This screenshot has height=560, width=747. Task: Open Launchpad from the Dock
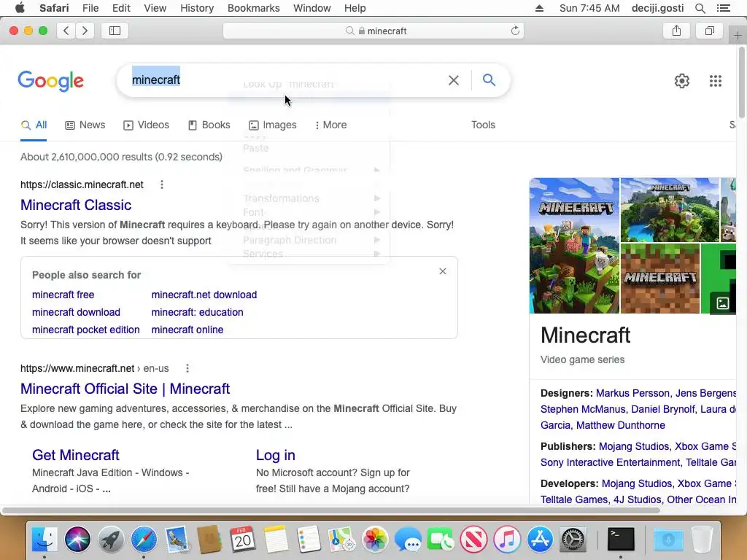point(111,540)
